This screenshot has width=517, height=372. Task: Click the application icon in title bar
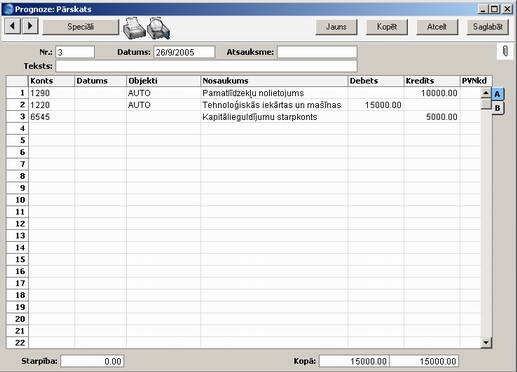pyautogui.click(x=8, y=9)
